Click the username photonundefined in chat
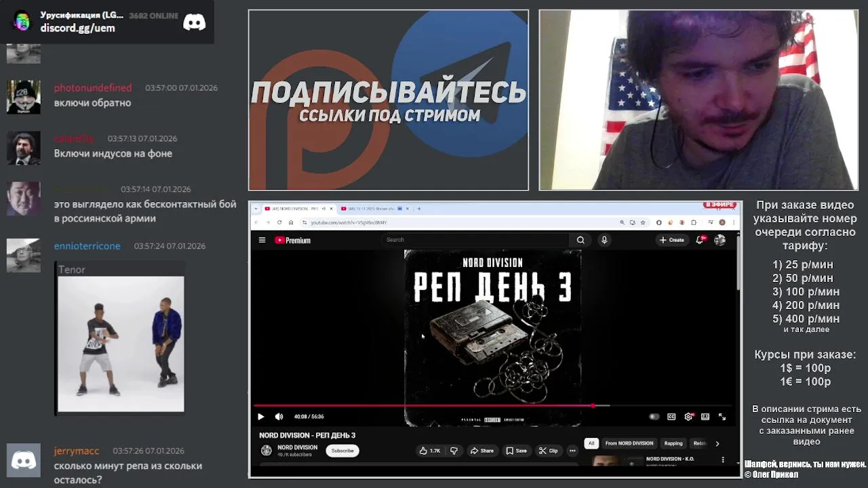The image size is (868, 488). [x=93, y=87]
